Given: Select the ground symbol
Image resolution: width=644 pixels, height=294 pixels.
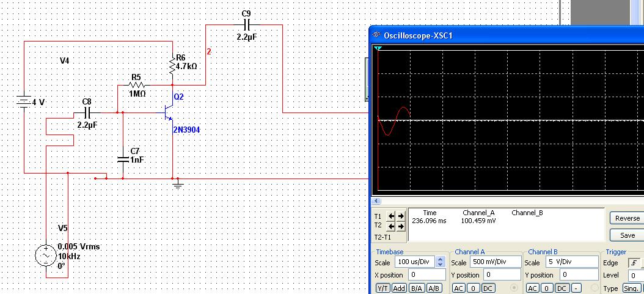Looking at the screenshot, I should (178, 183).
